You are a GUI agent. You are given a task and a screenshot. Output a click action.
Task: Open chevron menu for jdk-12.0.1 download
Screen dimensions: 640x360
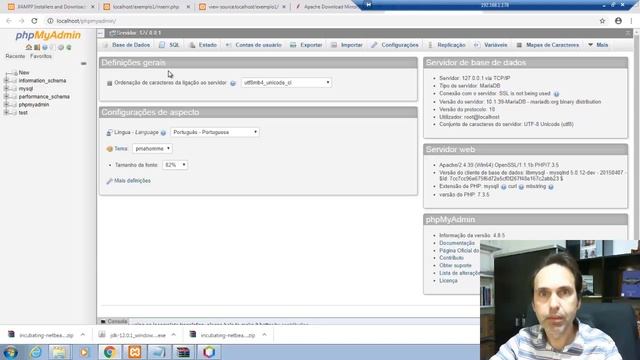(x=173, y=335)
